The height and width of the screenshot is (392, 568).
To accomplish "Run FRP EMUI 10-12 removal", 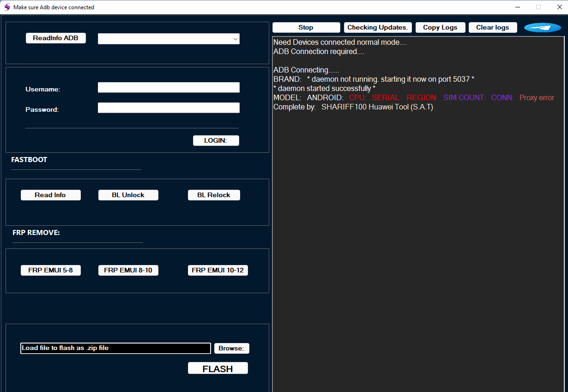I will point(218,271).
